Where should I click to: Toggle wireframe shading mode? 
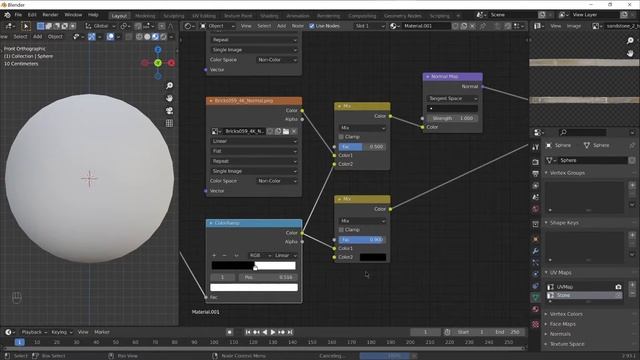point(139,37)
